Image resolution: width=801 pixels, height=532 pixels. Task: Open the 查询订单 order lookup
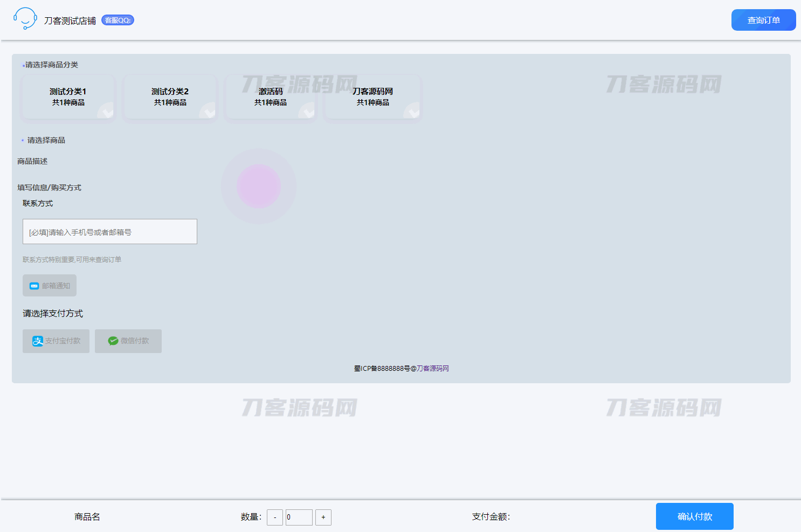click(763, 20)
